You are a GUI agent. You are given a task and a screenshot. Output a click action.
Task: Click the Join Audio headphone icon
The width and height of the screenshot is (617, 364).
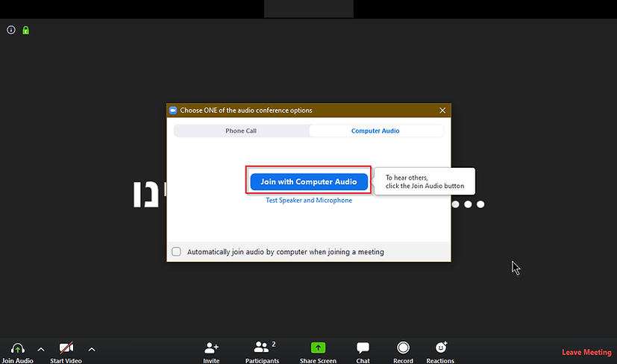(17, 348)
